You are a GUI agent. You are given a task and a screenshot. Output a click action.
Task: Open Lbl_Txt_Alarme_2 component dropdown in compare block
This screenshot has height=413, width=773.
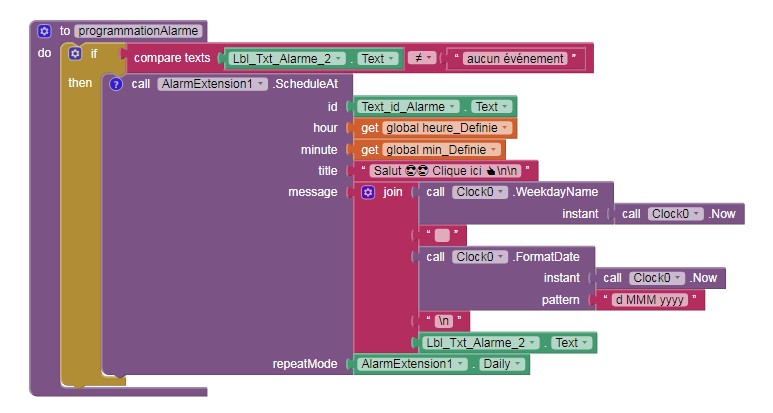[x=287, y=59]
